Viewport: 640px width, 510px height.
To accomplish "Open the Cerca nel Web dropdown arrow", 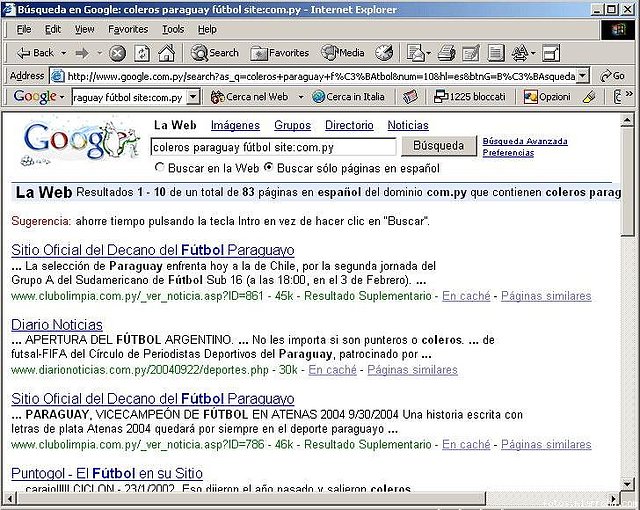I will [301, 97].
